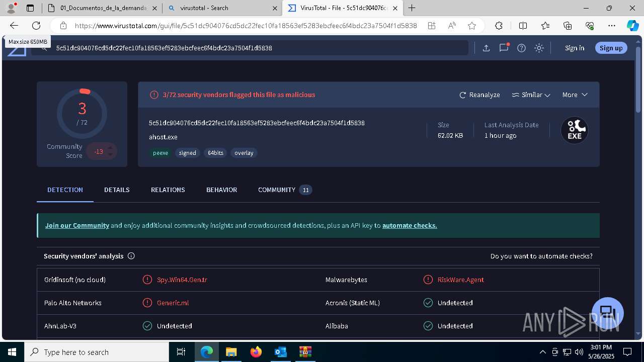Open the Windows Start menu

[x=12, y=352]
